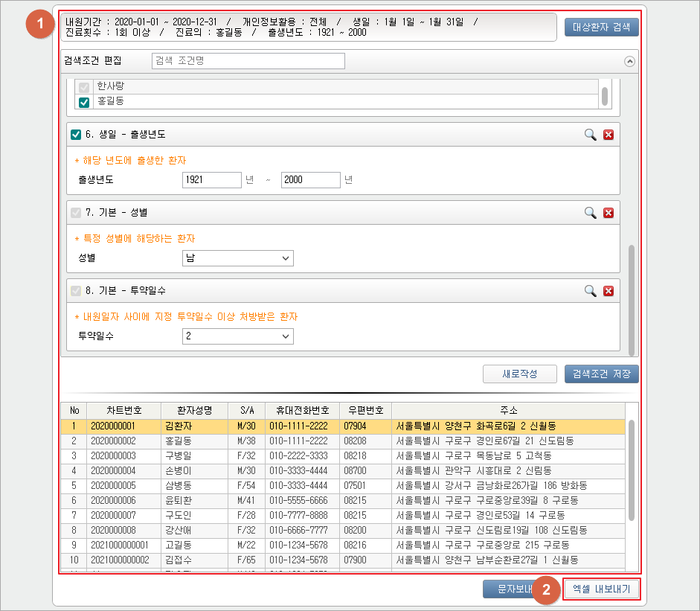Screen dimensions: 700x611
Task: Delete the 투약일수 condition with red X
Action: (608, 291)
